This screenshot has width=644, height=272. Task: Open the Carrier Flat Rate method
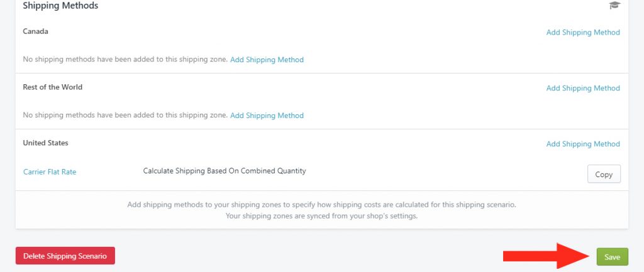50,172
